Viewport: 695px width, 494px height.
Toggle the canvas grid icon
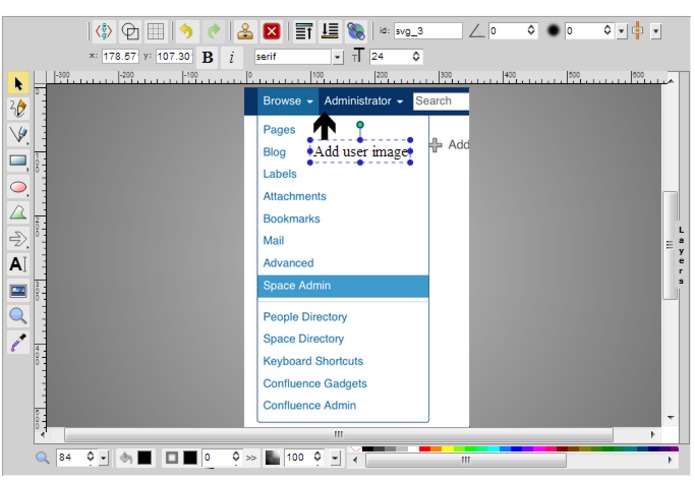click(x=156, y=31)
